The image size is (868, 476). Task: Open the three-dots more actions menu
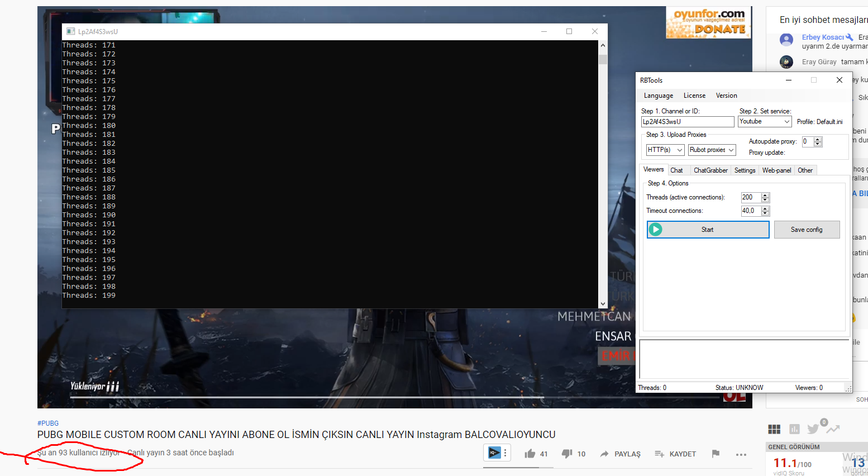point(741,454)
